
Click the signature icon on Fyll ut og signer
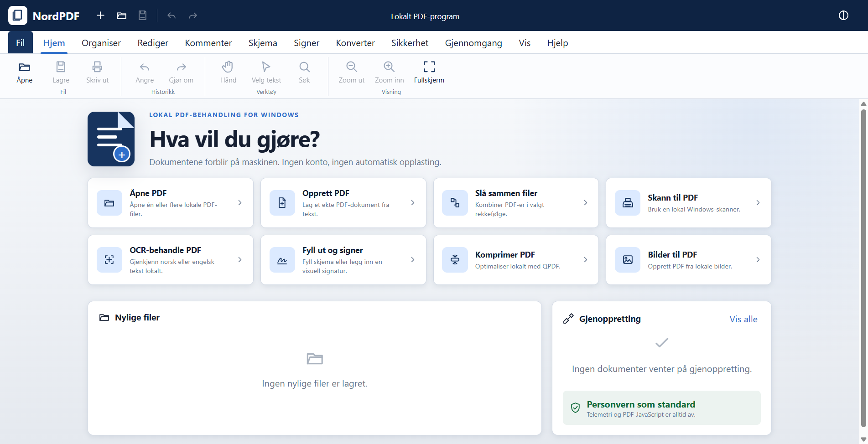(x=282, y=260)
